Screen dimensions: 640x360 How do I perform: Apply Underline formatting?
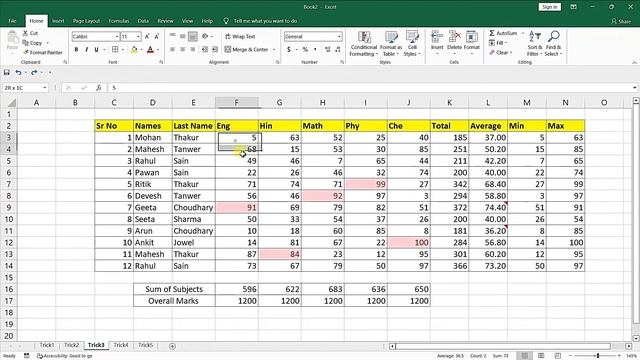click(96, 49)
